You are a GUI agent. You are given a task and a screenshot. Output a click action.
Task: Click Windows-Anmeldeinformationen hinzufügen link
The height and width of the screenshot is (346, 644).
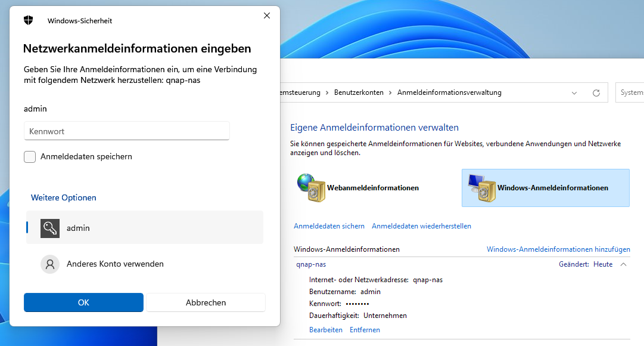(558, 249)
